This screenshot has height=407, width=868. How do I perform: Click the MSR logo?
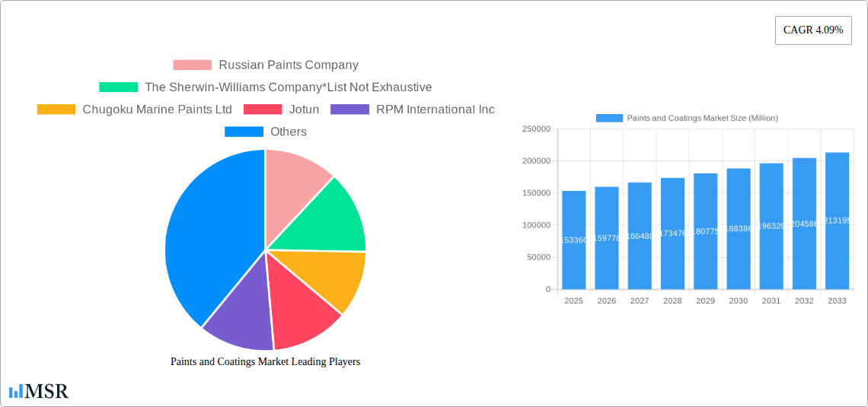39,391
